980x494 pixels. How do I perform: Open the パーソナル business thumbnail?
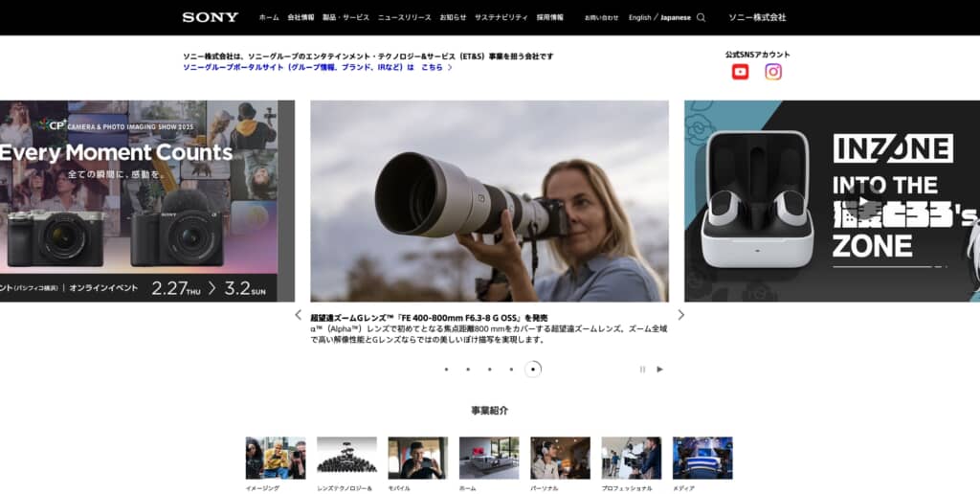pos(560,458)
